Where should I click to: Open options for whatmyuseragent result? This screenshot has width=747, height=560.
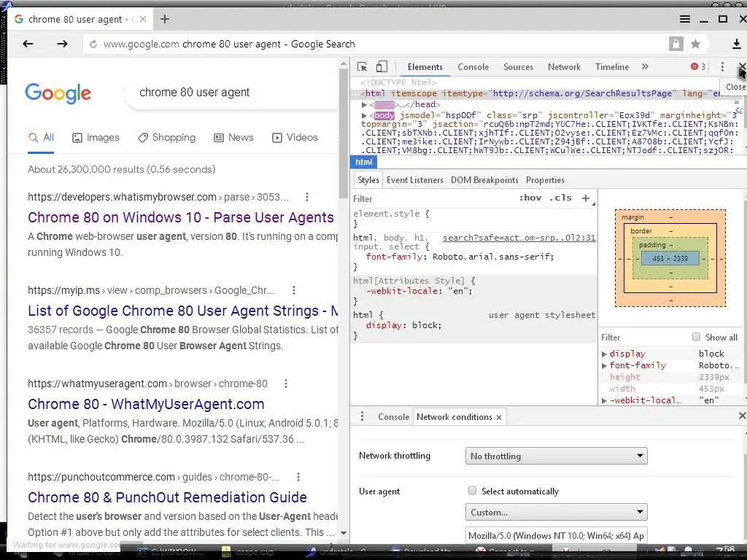[286, 384]
